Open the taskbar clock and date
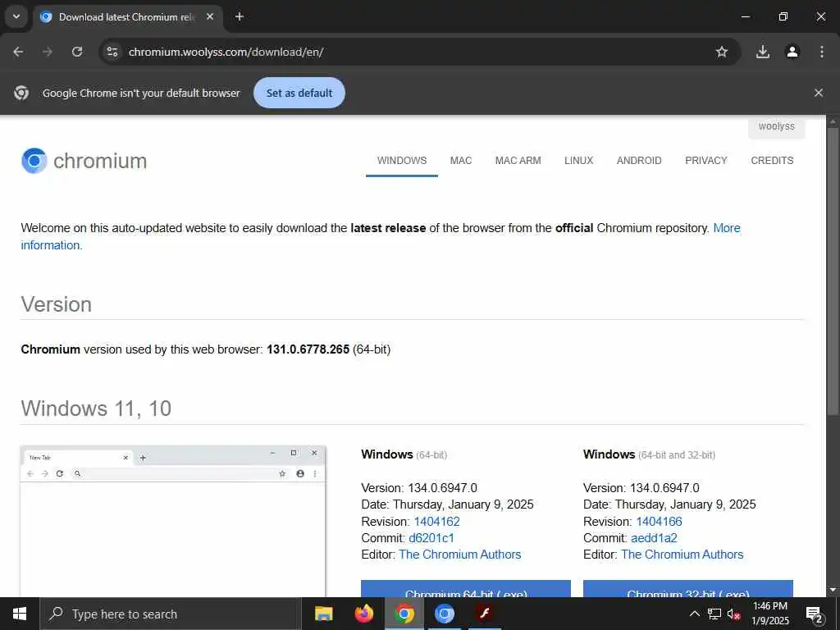Screen dimensions: 840x630 point(770,614)
